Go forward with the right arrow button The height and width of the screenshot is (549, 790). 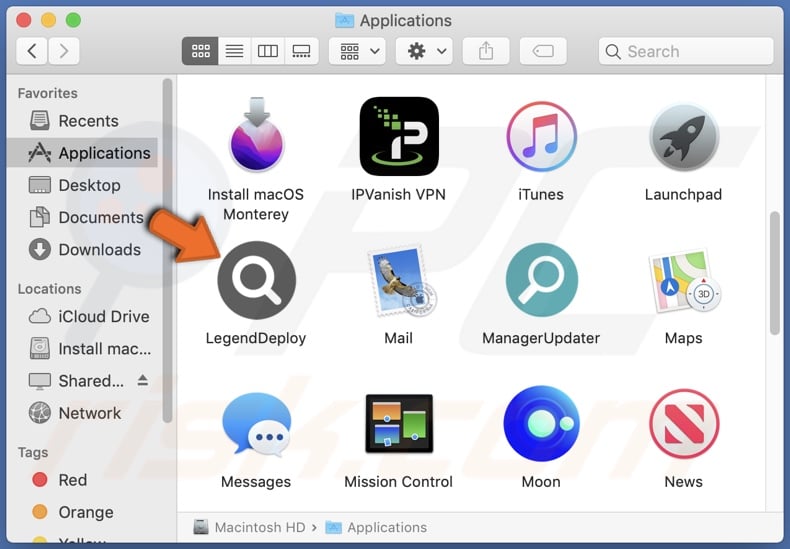coord(63,51)
